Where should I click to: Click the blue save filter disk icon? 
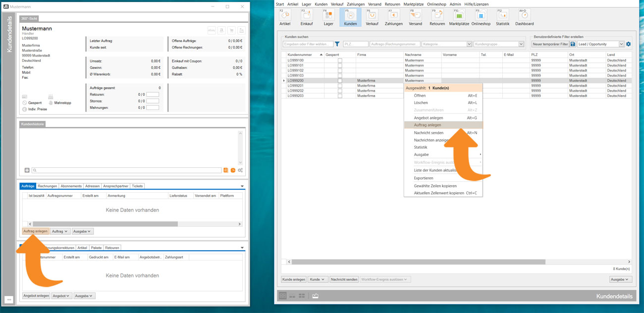[x=573, y=44]
